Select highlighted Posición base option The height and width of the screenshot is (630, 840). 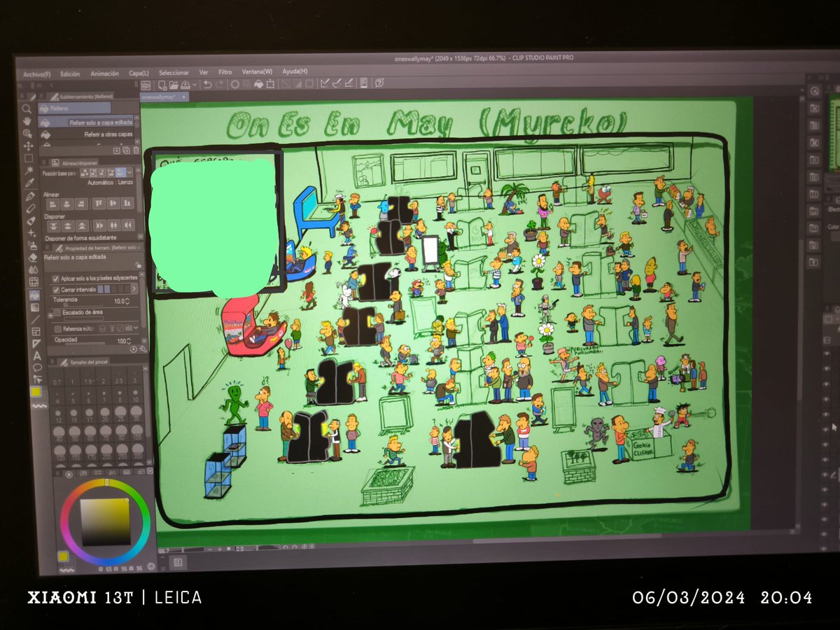[x=120, y=172]
